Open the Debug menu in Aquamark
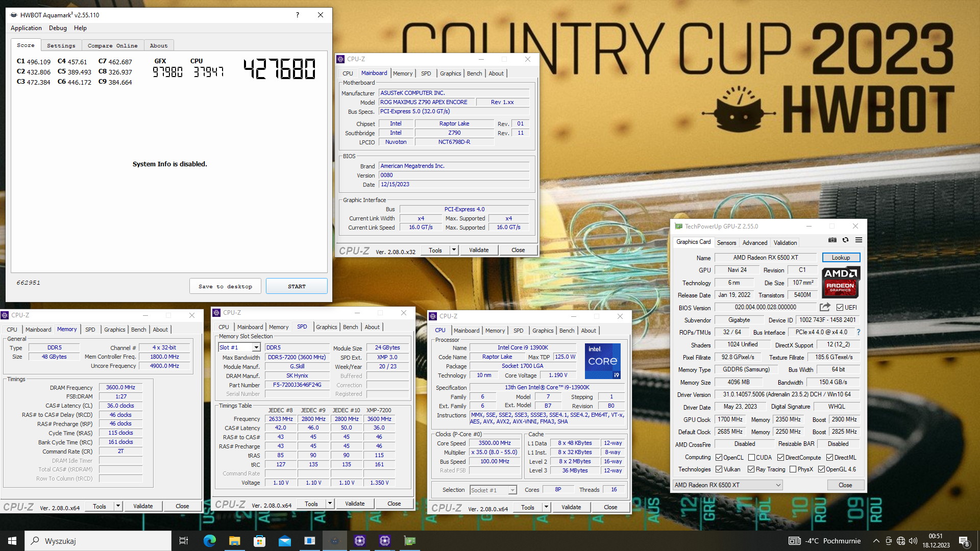Image resolution: width=980 pixels, height=551 pixels. click(x=58, y=28)
